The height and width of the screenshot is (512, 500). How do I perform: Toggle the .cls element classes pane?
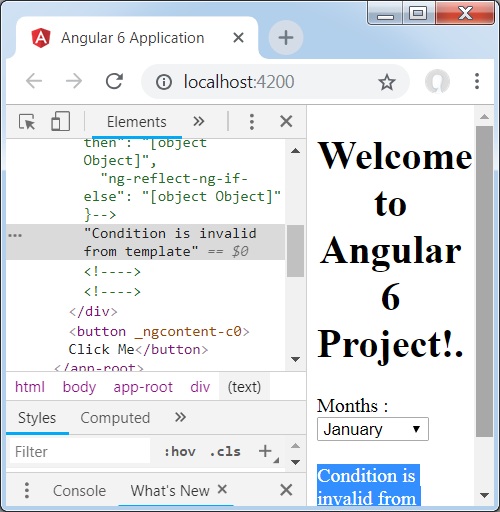225,452
